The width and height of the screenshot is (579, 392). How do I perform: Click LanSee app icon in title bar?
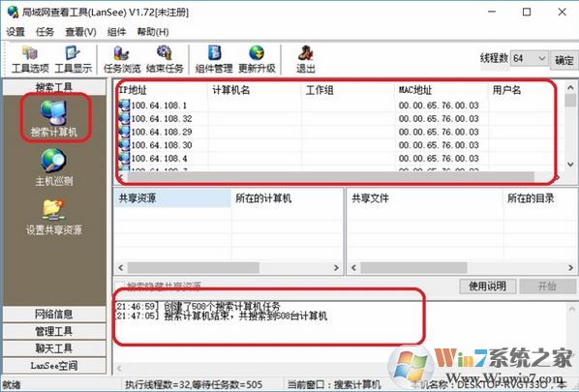pos(13,12)
